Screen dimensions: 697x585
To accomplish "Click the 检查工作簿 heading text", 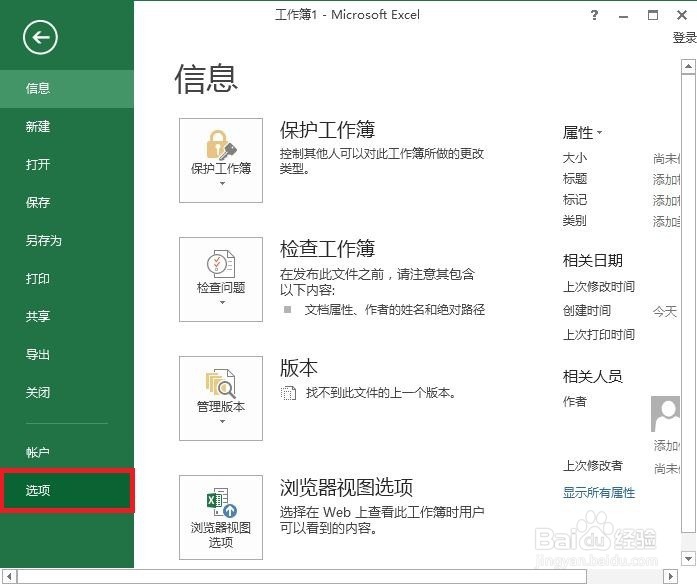I will tap(327, 248).
